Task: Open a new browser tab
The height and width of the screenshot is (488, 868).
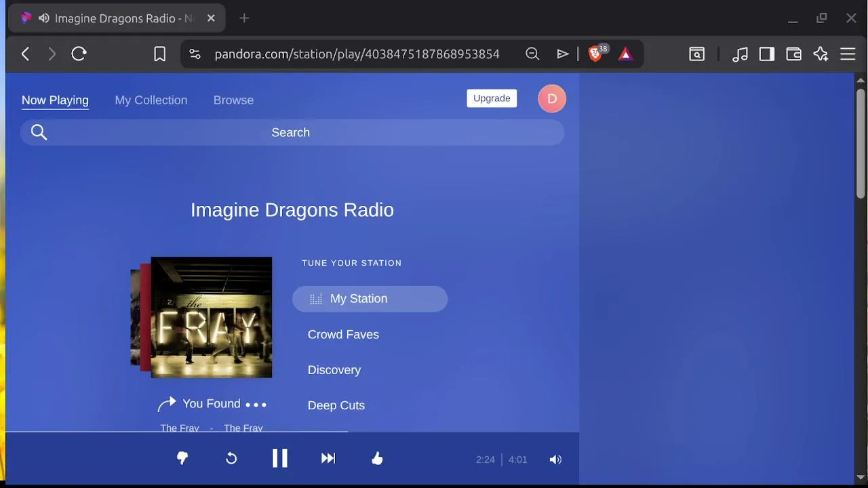Action: pos(244,18)
